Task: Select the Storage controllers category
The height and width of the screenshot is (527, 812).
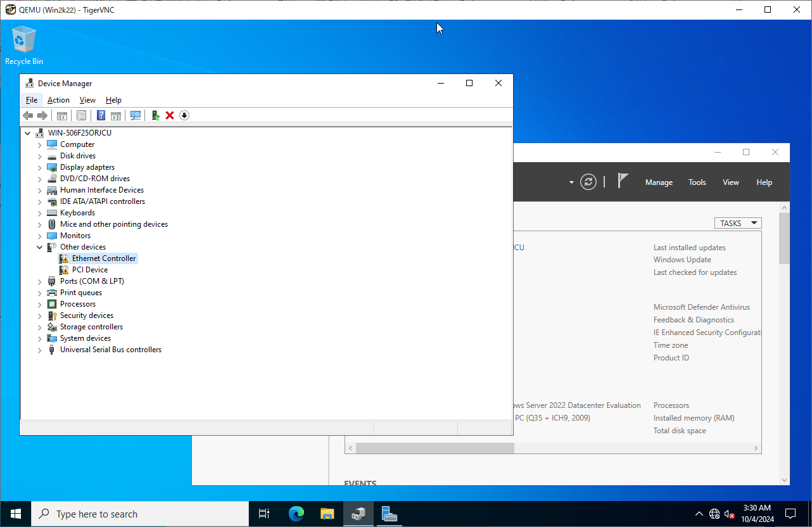Action: coord(91,327)
